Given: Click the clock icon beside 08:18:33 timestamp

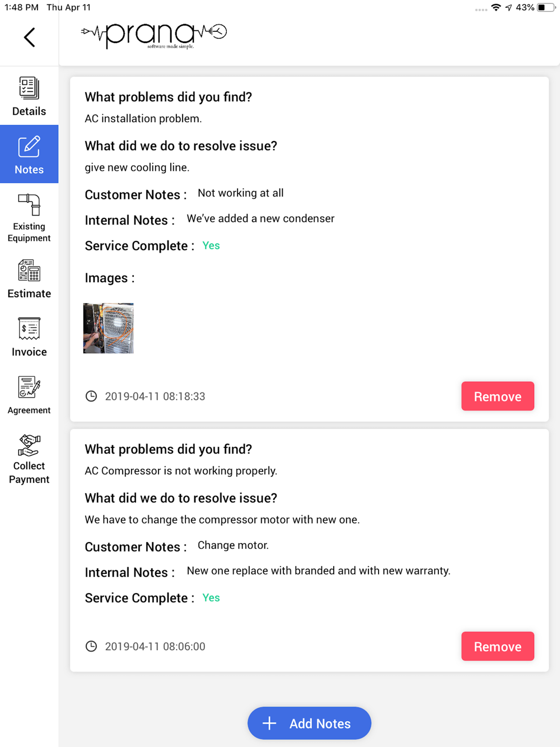Looking at the screenshot, I should 91,396.
